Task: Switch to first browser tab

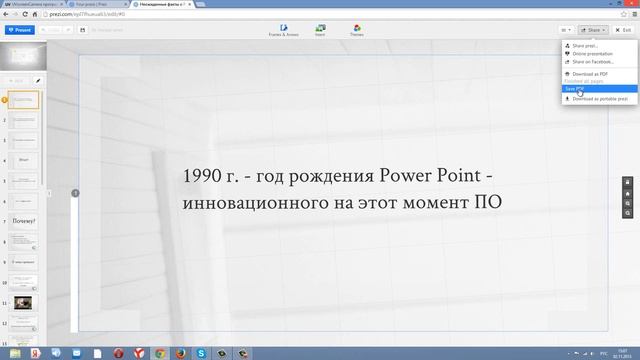Action: pos(33,4)
